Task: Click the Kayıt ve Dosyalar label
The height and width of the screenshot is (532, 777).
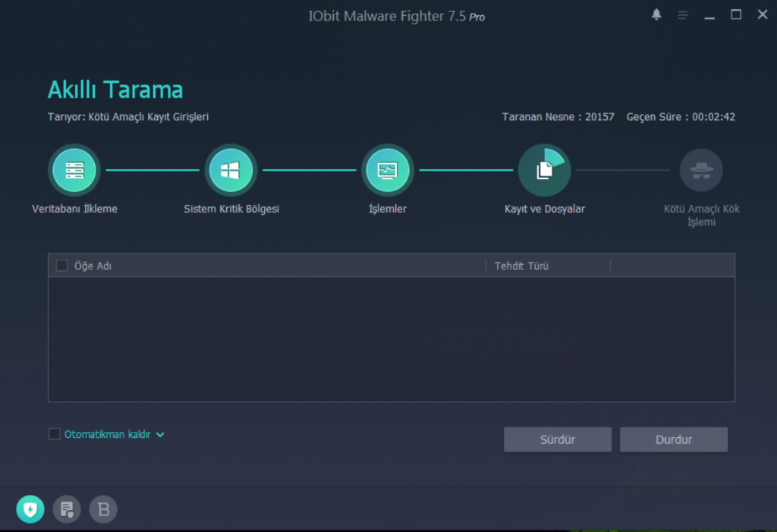Action: [545, 209]
